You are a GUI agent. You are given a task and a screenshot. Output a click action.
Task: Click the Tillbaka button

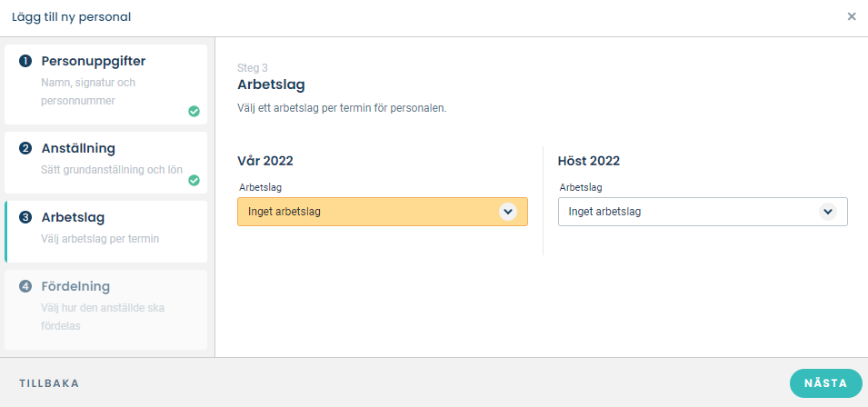point(49,383)
